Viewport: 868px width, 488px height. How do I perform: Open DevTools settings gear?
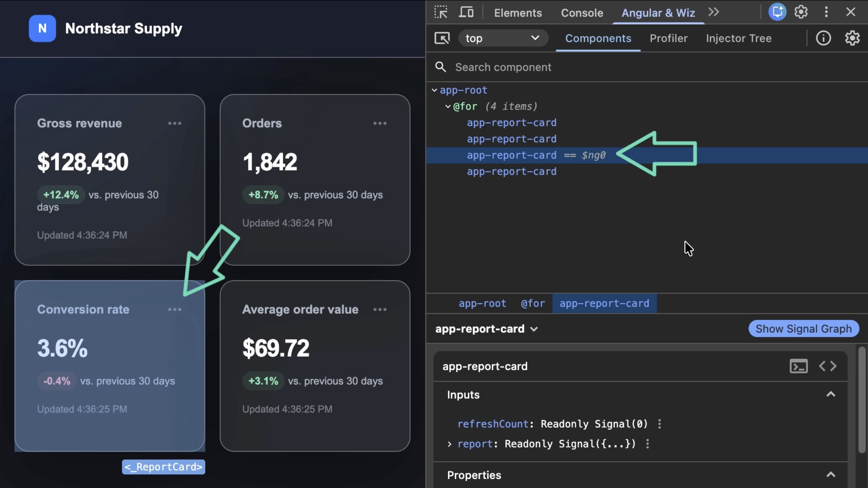(x=801, y=12)
